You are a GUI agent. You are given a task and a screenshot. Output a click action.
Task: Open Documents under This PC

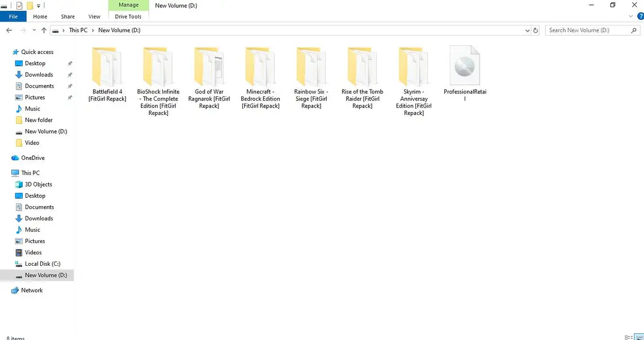coord(39,207)
